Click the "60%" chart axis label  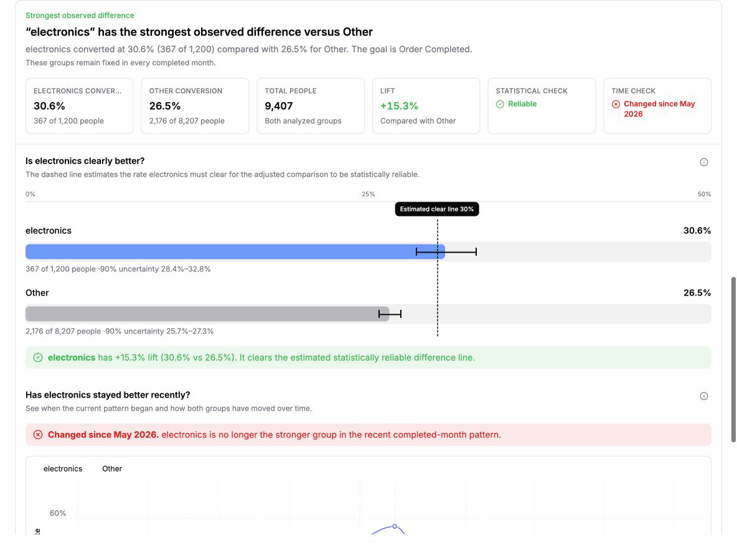tap(58, 513)
